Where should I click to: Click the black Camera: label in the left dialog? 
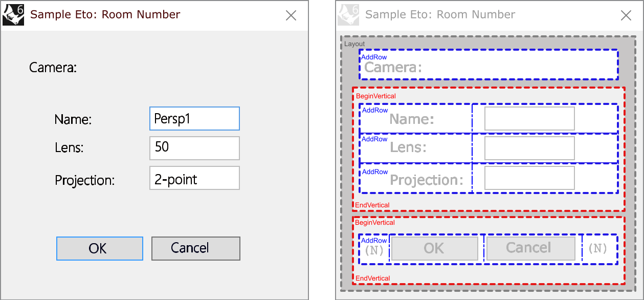point(53,68)
